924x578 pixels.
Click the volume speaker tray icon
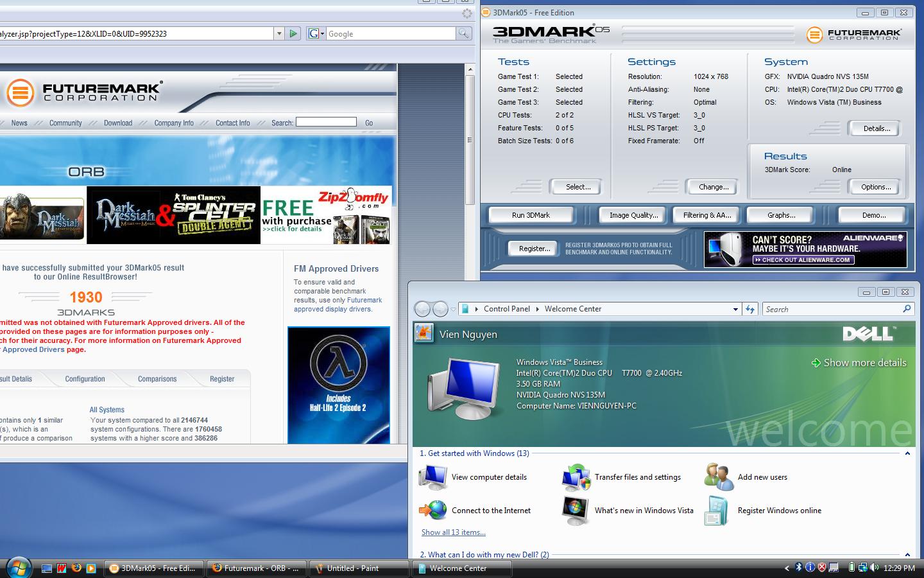tap(875, 568)
